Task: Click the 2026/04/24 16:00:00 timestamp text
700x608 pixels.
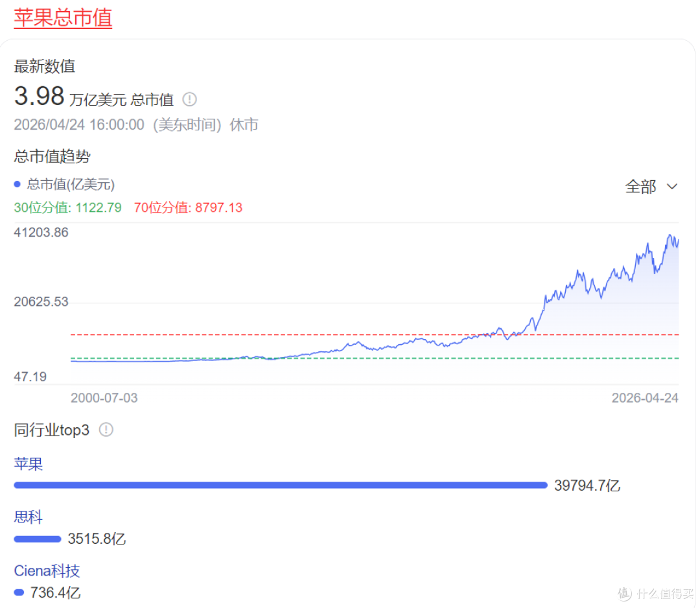Action: [x=79, y=124]
